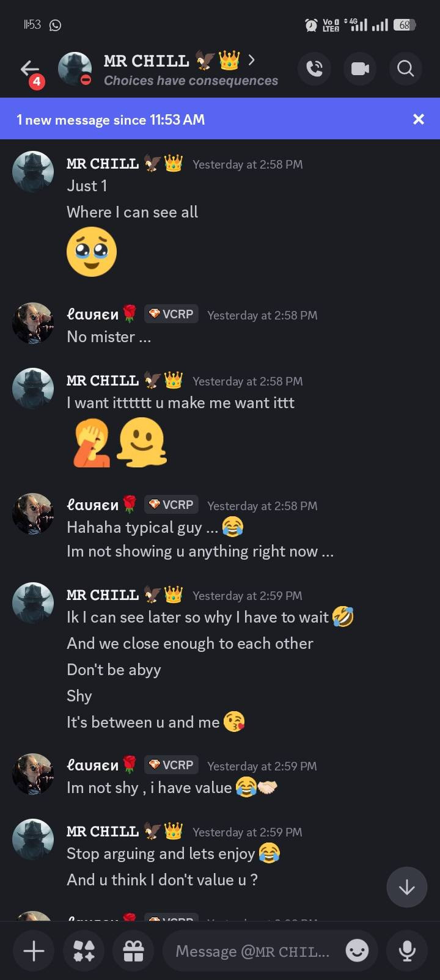Open Lauren's avatar next to "No mister"
The image size is (440, 980).
tap(33, 323)
